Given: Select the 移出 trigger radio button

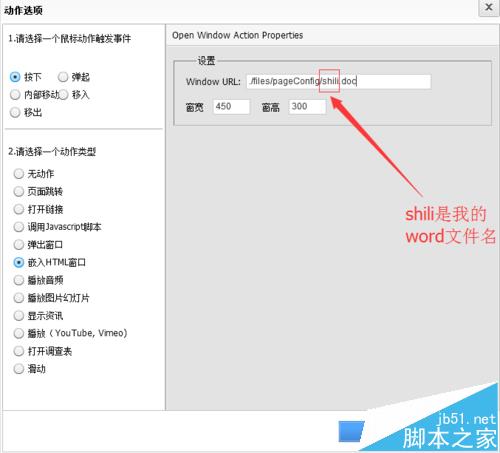Looking at the screenshot, I should tap(15, 112).
